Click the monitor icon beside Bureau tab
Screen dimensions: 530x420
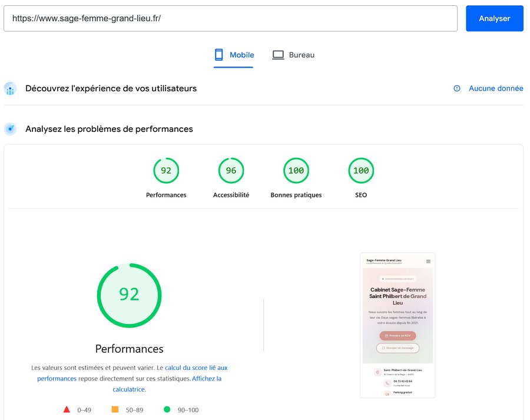(x=277, y=55)
